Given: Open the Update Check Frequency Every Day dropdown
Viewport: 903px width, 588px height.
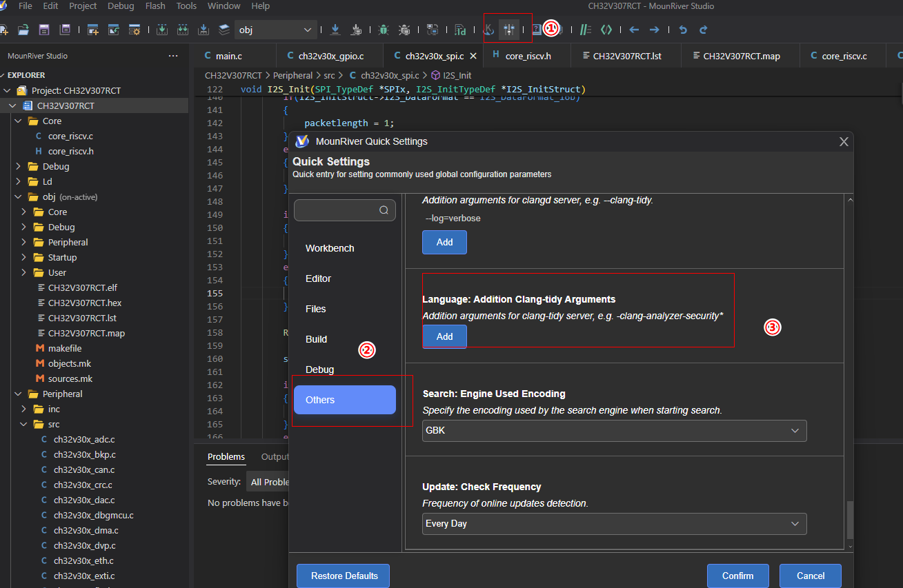Looking at the screenshot, I should click(614, 523).
